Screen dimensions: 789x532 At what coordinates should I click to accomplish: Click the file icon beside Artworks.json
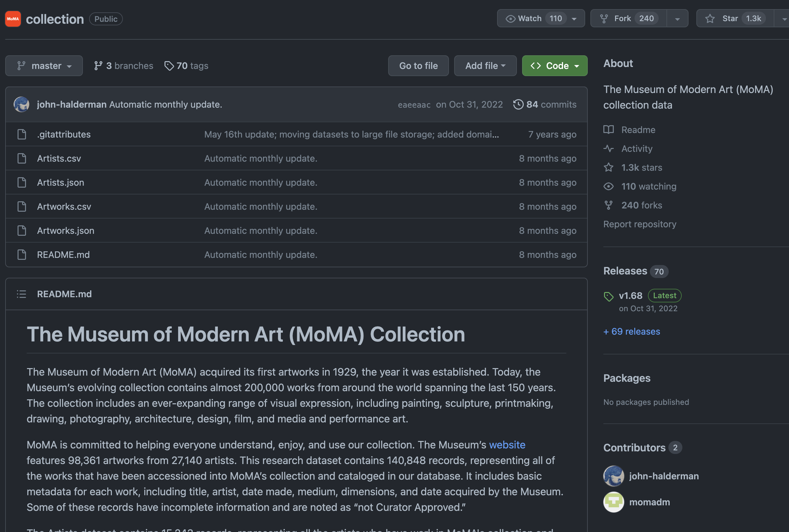click(22, 231)
